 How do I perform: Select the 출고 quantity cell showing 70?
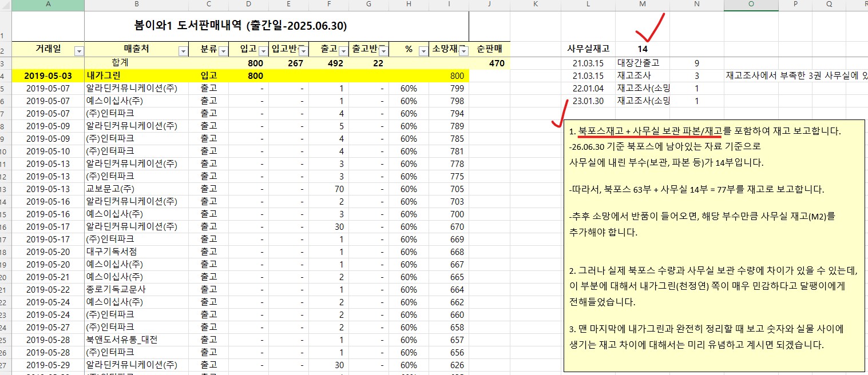[329, 189]
